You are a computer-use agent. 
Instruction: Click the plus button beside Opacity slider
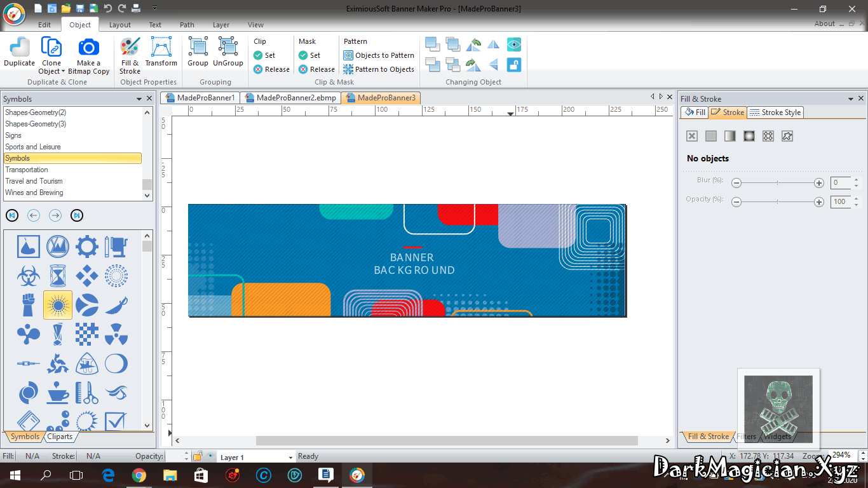click(x=819, y=202)
